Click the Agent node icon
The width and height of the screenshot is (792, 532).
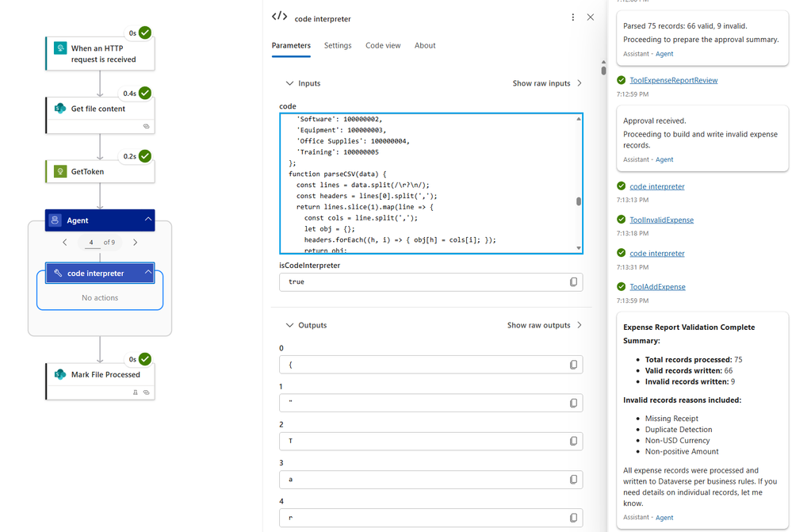pyautogui.click(x=55, y=220)
